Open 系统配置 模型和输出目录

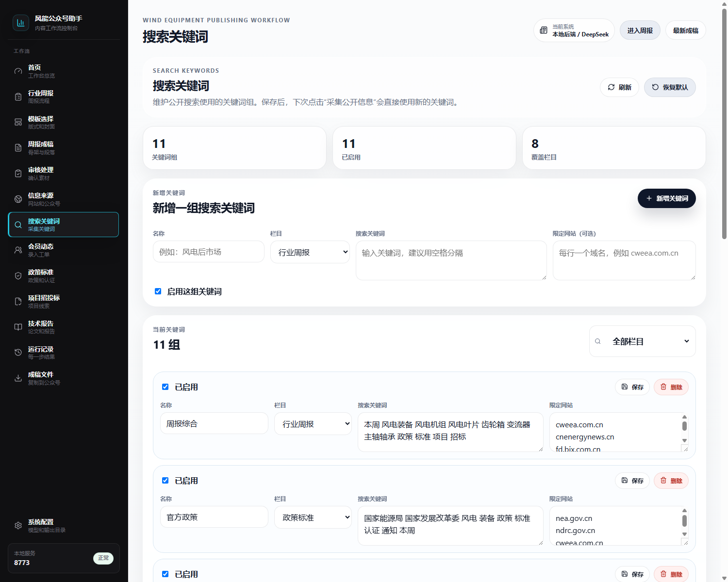64,526
